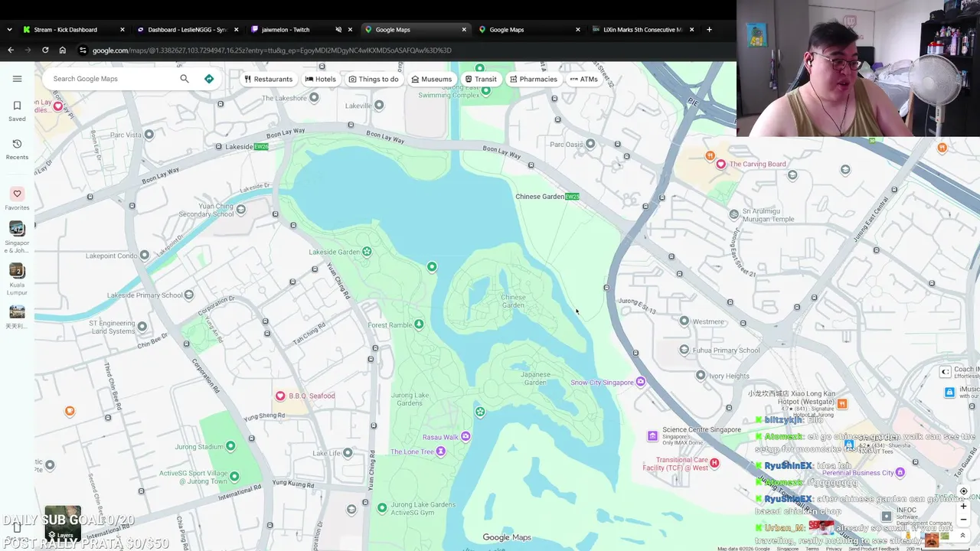Viewport: 980px width, 551px height.
Task: Reload the current page
Action: (x=45, y=51)
